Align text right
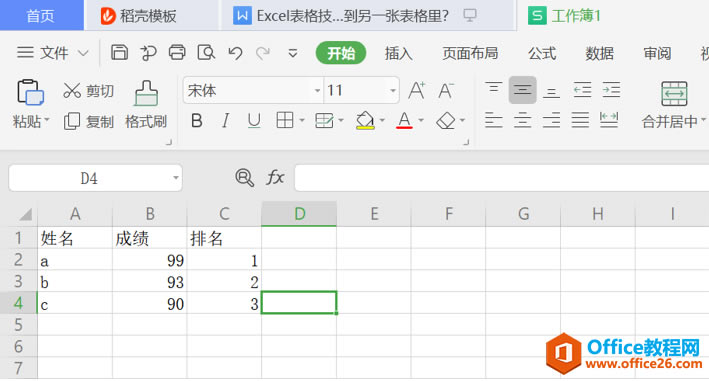 tap(551, 120)
